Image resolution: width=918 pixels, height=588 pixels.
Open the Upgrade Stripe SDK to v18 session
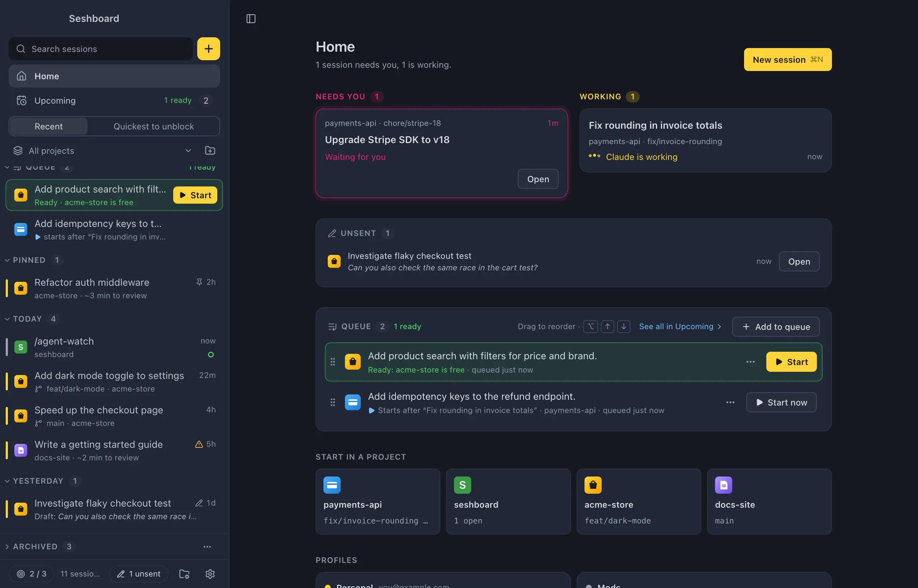[538, 179]
